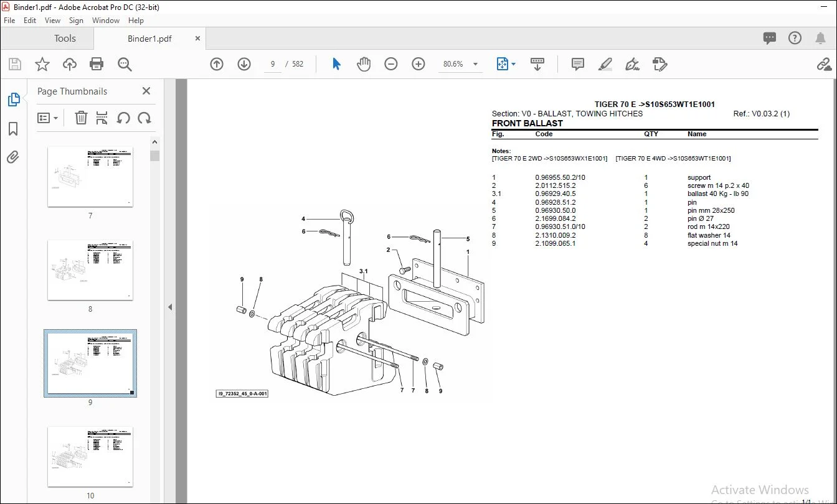The height and width of the screenshot is (504, 837).
Task: Select the page 10 thumbnail
Action: [90, 456]
